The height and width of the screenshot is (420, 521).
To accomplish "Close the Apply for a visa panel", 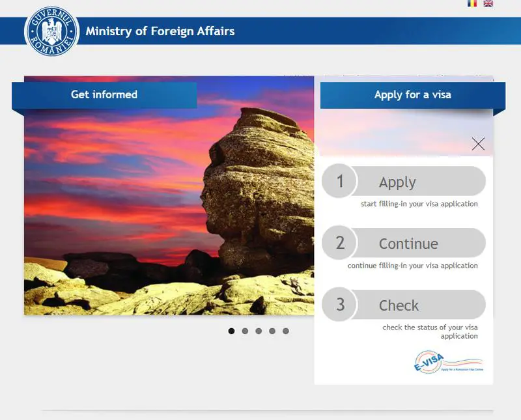I will pyautogui.click(x=478, y=144).
